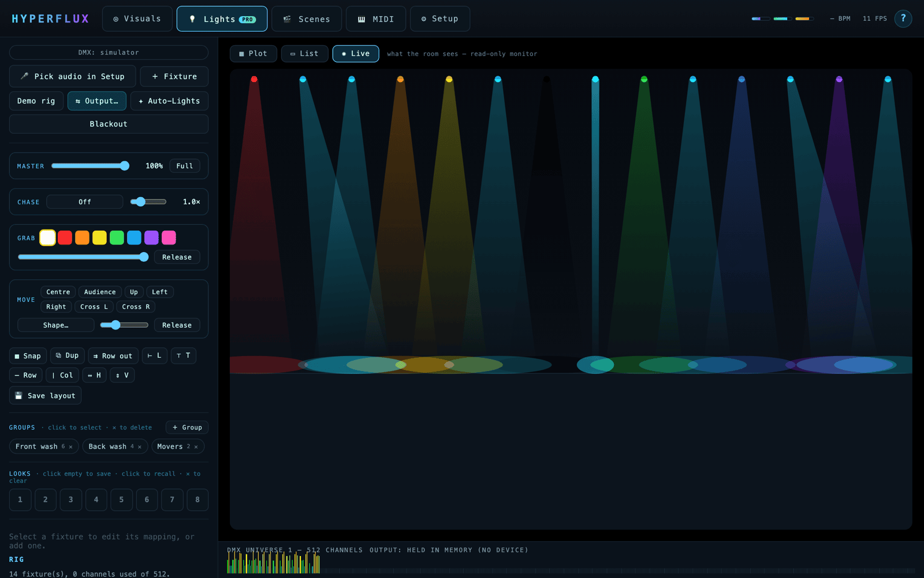Move lights Right

(x=56, y=307)
